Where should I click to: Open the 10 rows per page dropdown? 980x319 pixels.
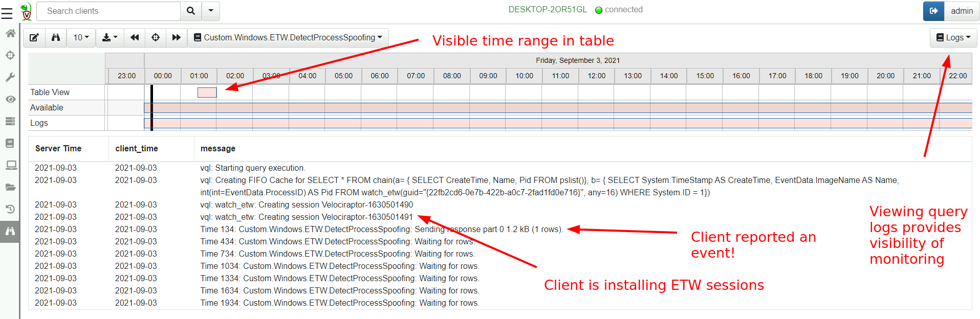(81, 37)
